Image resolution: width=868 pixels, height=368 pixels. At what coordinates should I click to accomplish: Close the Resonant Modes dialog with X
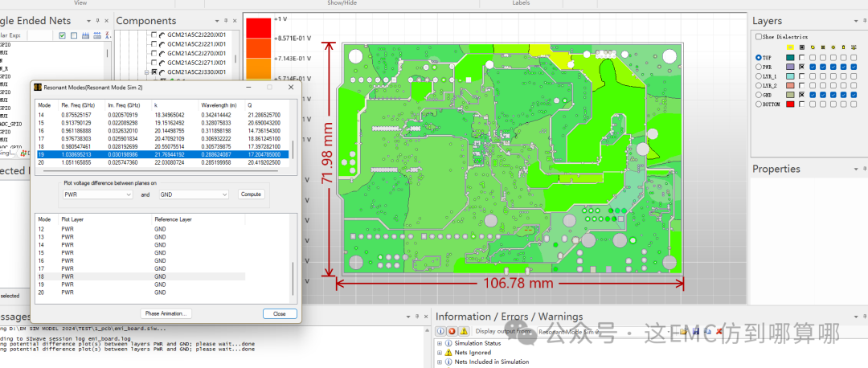(291, 88)
